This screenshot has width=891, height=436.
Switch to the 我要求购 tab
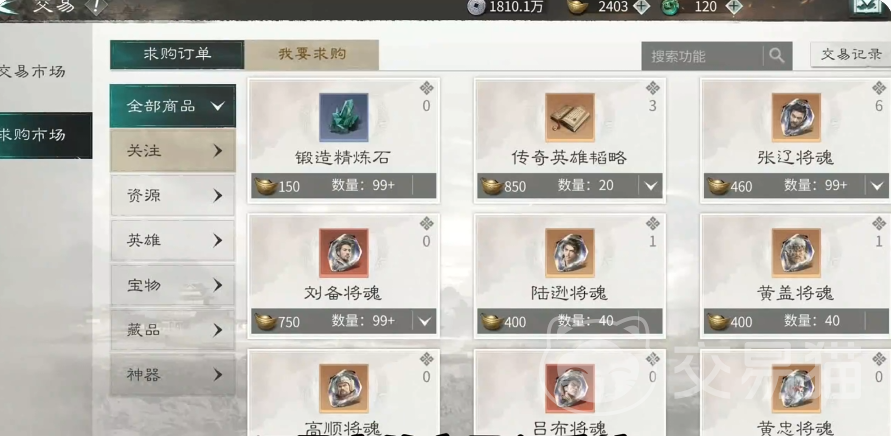click(312, 55)
